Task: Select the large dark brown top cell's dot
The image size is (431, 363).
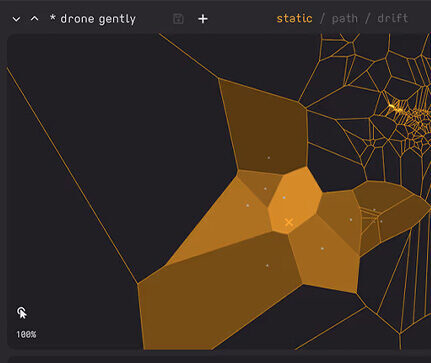Action: pos(269,157)
